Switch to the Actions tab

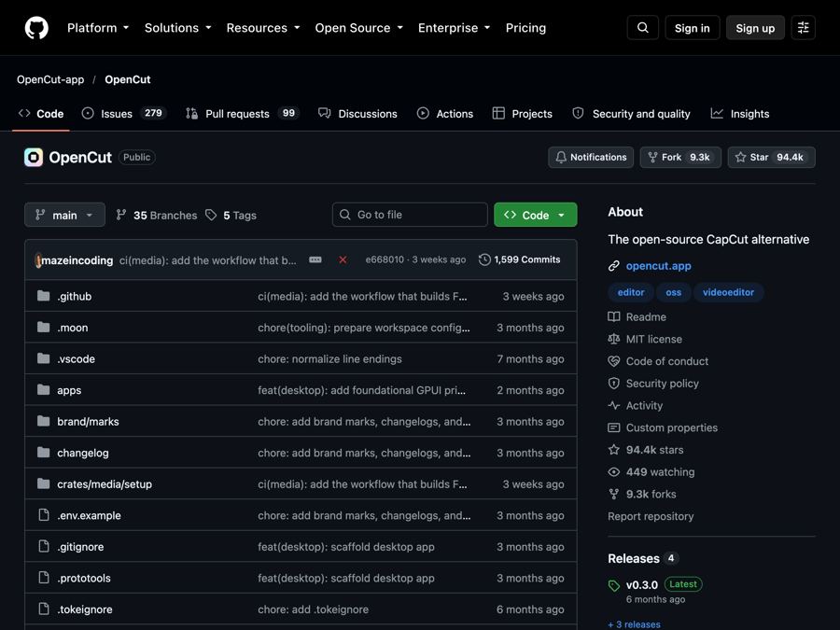(445, 114)
